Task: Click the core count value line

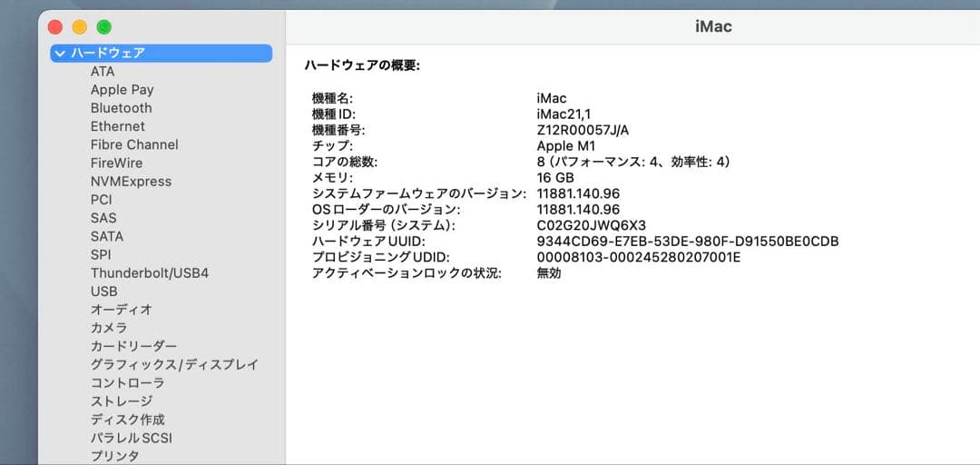Action: tap(633, 162)
